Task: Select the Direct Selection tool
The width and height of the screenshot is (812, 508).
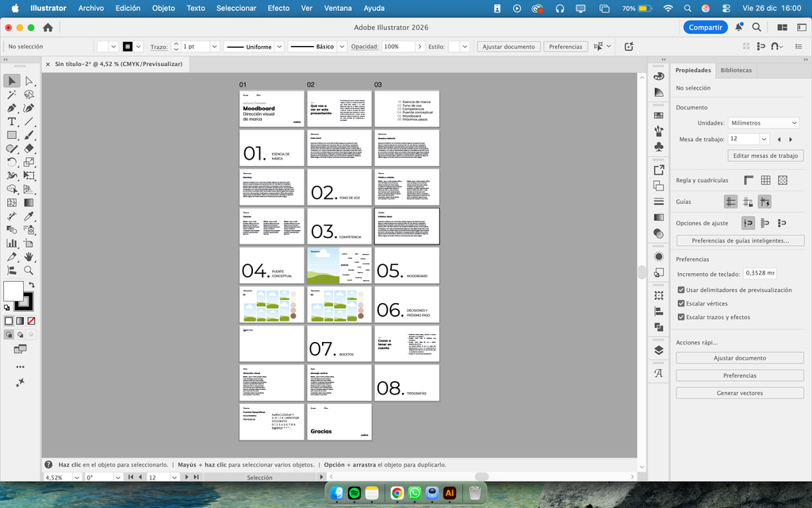Action: pyautogui.click(x=29, y=81)
